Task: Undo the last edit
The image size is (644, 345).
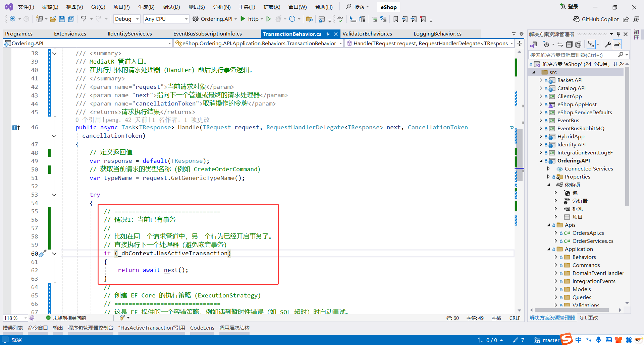Action: (84, 19)
